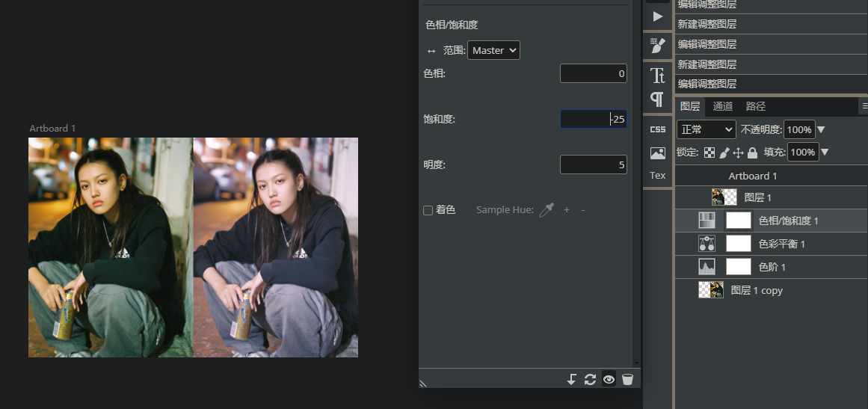Open the Character panel (Tt) icon
Viewport: 868px width, 409px height.
point(658,76)
